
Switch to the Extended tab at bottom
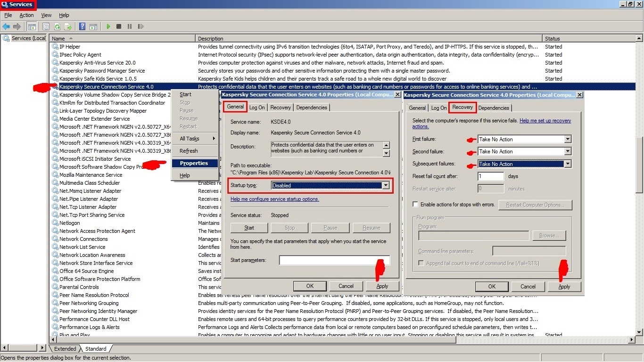click(65, 349)
